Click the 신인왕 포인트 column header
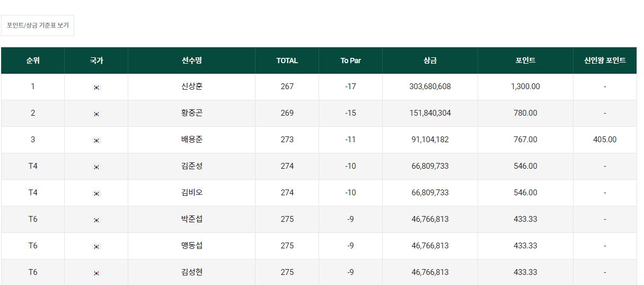The image size is (644, 285). click(605, 61)
